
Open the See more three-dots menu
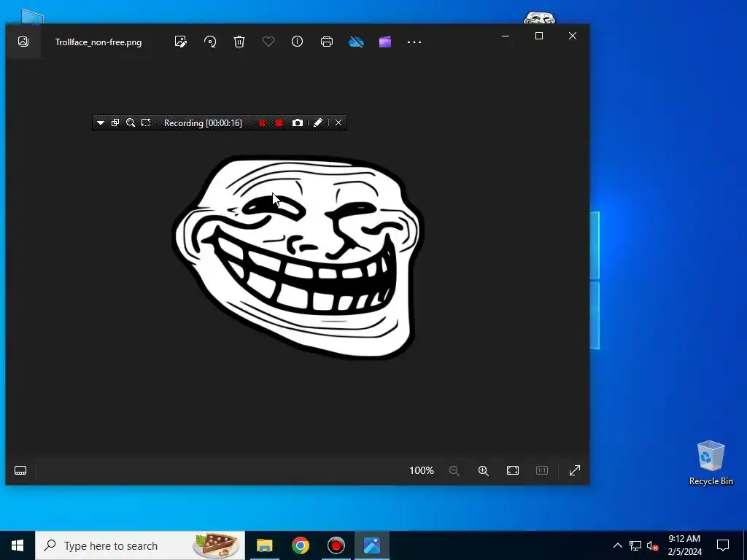click(414, 42)
